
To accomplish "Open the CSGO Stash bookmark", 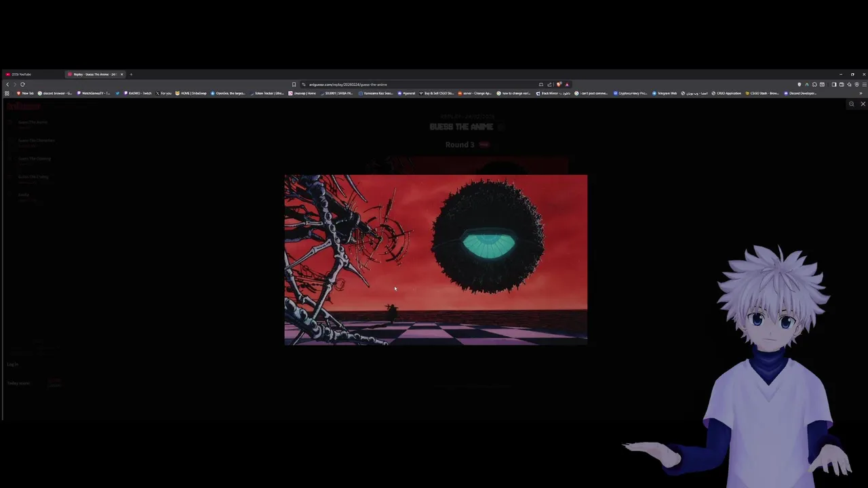I will (762, 93).
